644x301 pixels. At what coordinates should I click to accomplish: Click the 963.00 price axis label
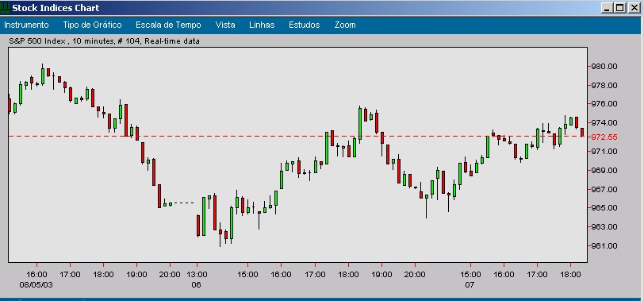coord(604,226)
